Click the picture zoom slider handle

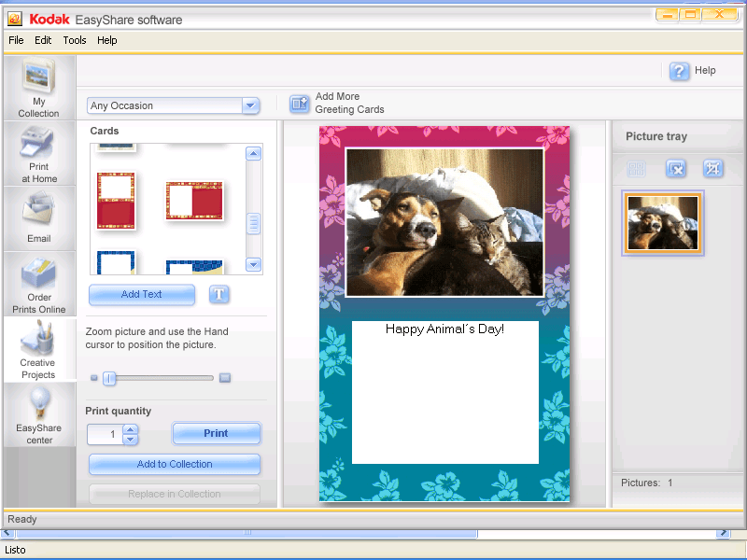(109, 378)
